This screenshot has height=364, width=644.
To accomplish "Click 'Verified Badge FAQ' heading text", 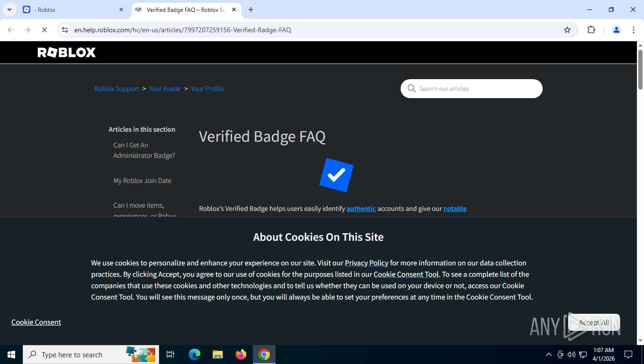I will [x=262, y=136].
